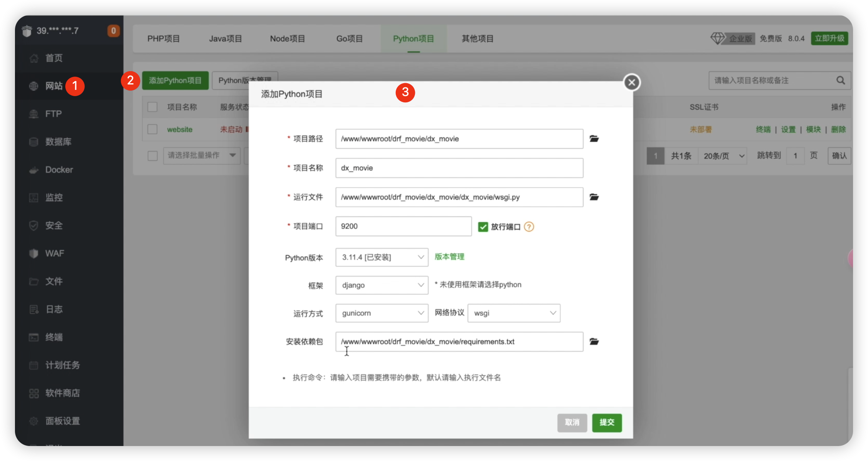
Task: Click into the 项目端口 input field
Action: coord(403,226)
